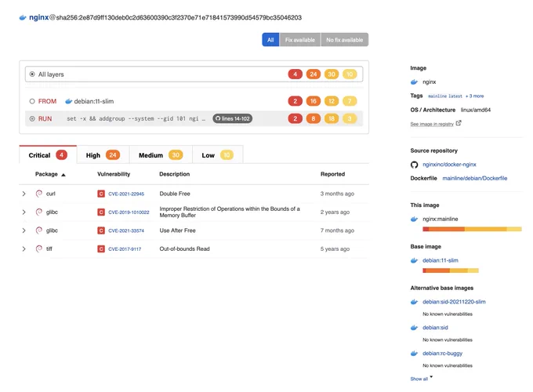The width and height of the screenshot is (533, 392).
Task: Click the yellow low count 10 in All layers
Action: point(350,74)
